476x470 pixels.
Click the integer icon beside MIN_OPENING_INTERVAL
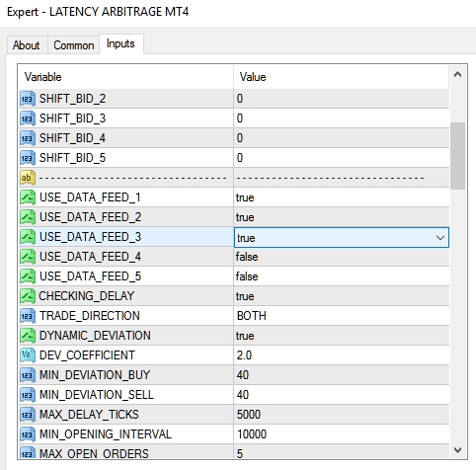[28, 434]
